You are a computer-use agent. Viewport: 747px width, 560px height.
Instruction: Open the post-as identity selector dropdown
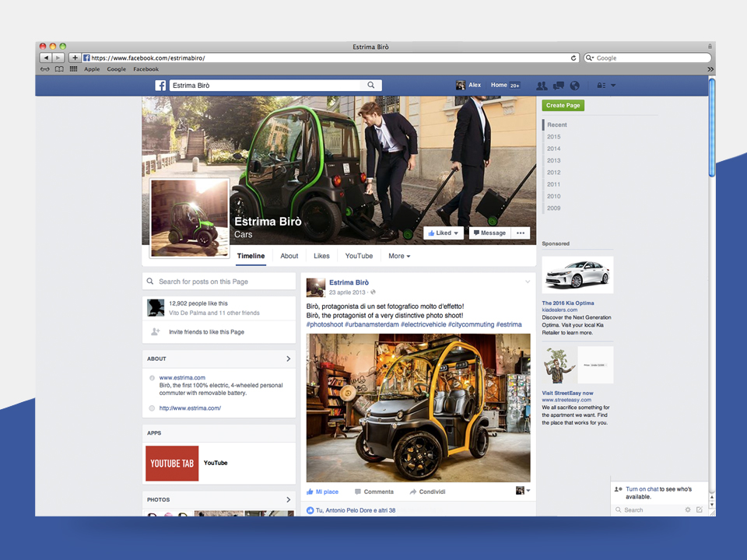[523, 491]
